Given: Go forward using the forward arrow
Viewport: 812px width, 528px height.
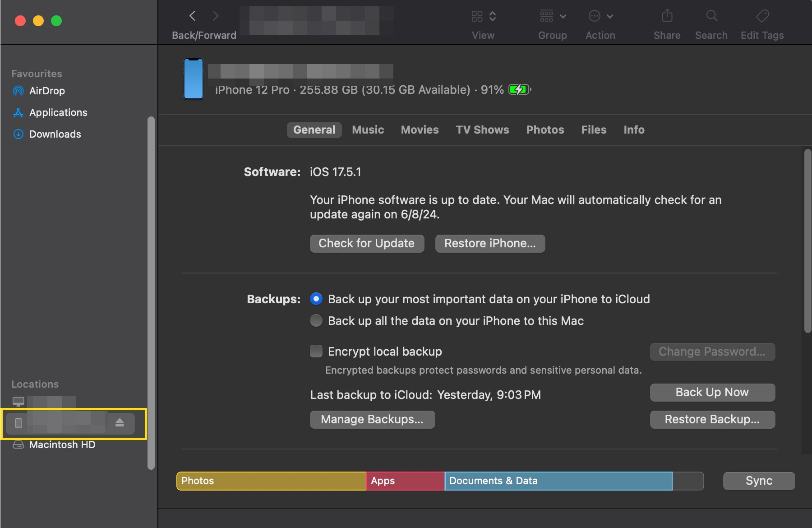Looking at the screenshot, I should coord(216,16).
